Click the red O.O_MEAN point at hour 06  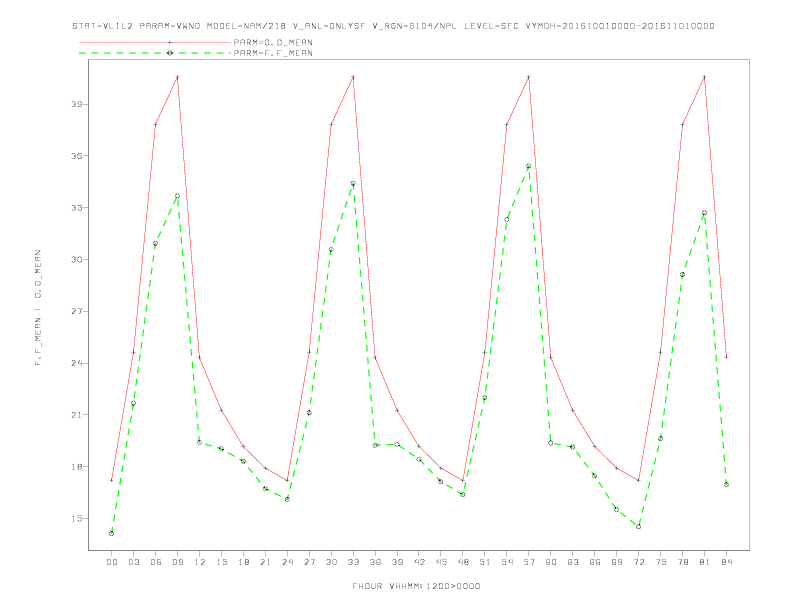156,124
